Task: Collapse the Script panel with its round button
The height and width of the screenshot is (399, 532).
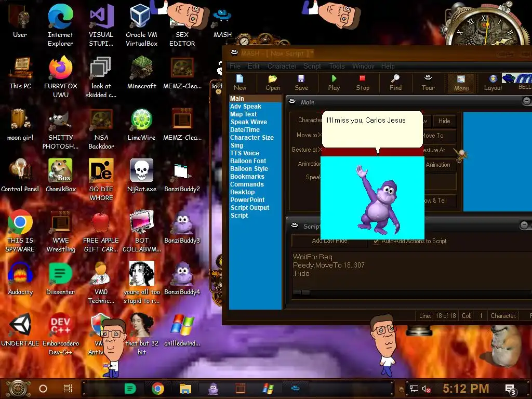Action: coord(524,225)
